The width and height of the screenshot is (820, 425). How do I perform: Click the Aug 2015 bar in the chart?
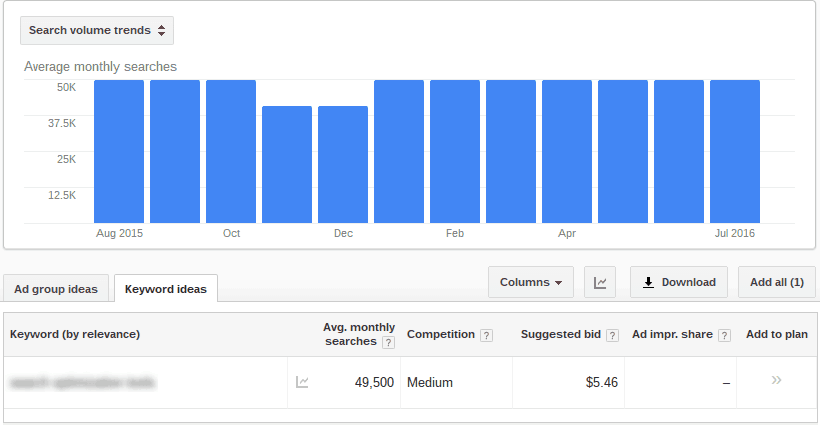pyautogui.click(x=119, y=151)
